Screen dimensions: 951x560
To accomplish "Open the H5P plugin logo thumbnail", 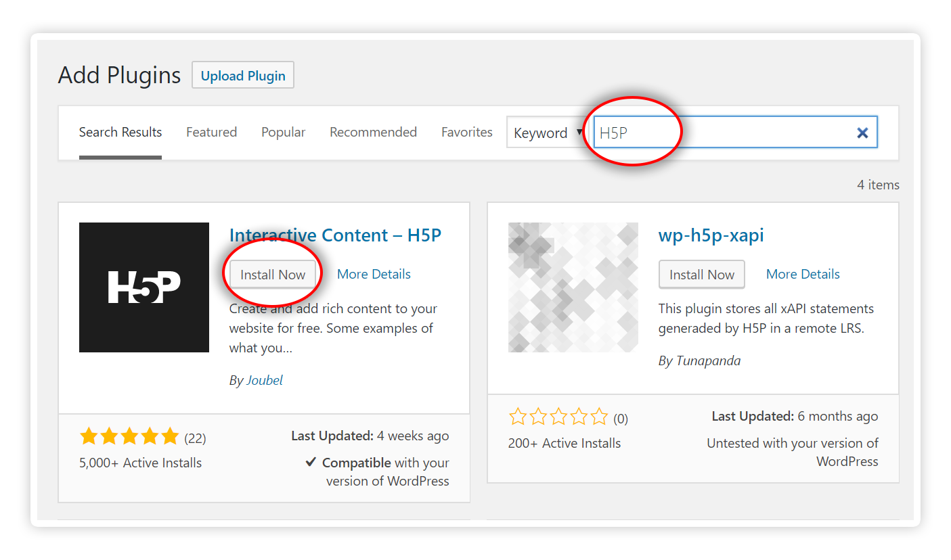I will (144, 287).
